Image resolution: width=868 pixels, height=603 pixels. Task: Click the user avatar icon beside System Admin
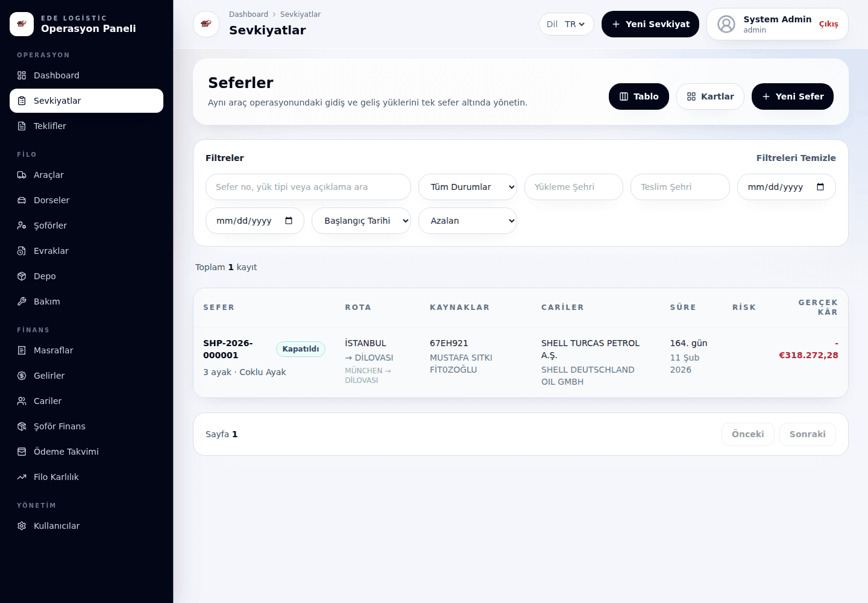pos(726,24)
